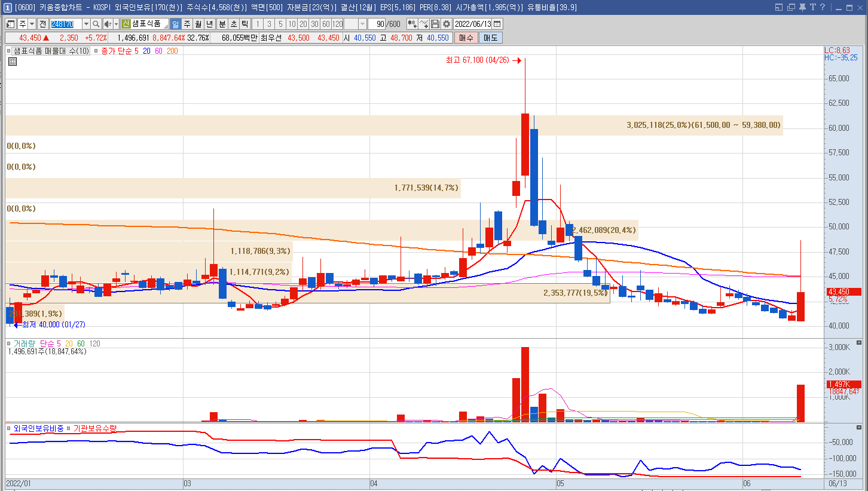
Task: Open the empty combo box after 120
Action: [x=355, y=24]
